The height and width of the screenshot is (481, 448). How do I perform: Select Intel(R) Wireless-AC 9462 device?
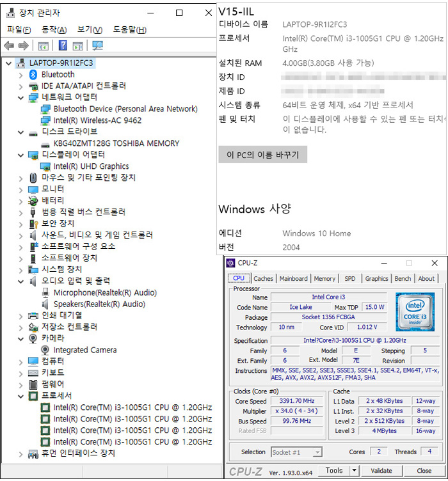(97, 120)
